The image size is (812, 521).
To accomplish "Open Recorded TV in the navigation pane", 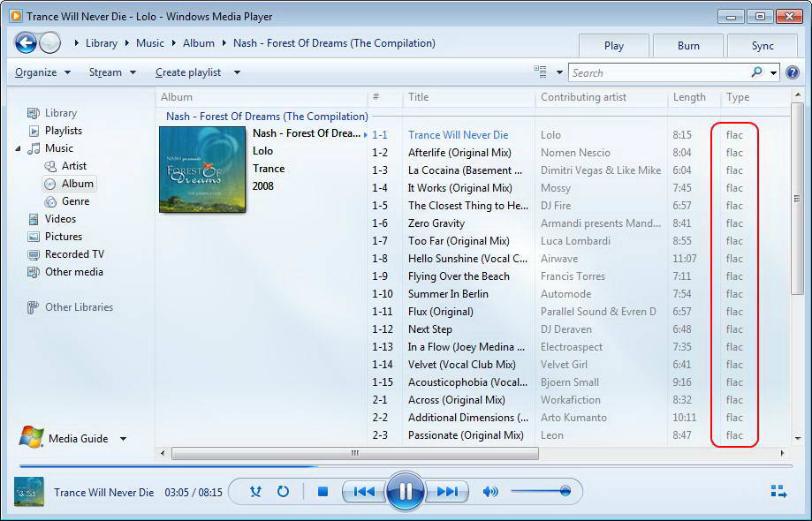I will click(74, 254).
